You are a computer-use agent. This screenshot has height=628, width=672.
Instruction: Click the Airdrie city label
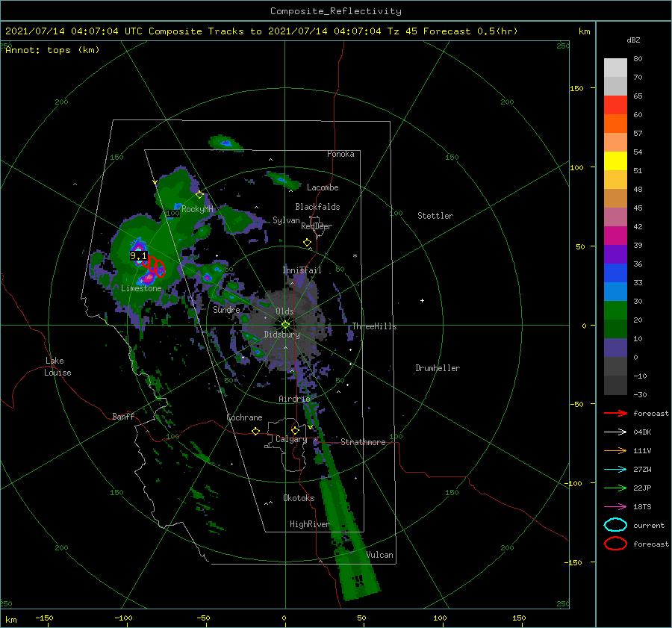tap(294, 399)
